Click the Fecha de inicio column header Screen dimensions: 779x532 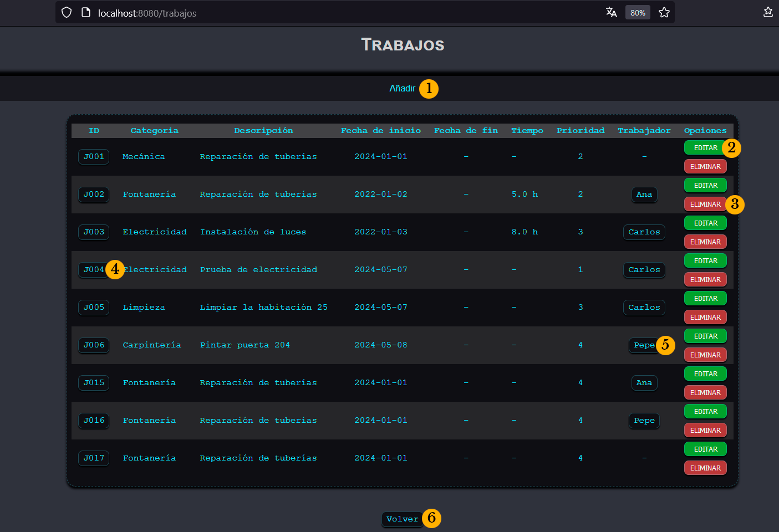click(x=381, y=131)
